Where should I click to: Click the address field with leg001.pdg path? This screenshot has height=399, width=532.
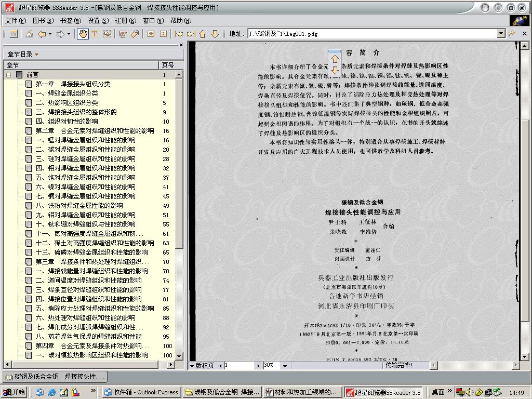(x=373, y=34)
